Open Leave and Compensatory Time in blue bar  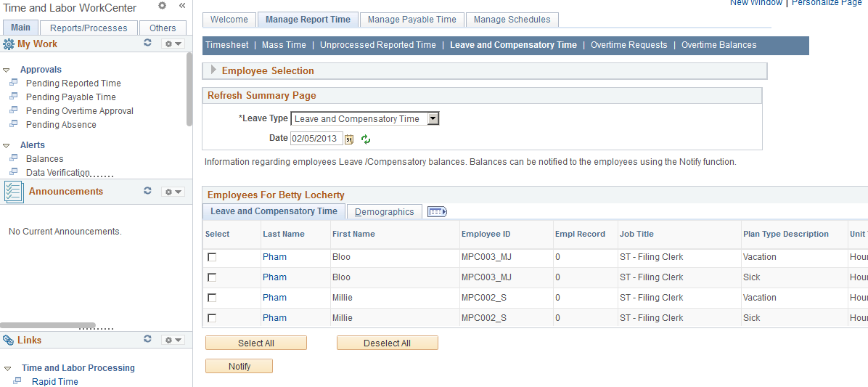513,45
